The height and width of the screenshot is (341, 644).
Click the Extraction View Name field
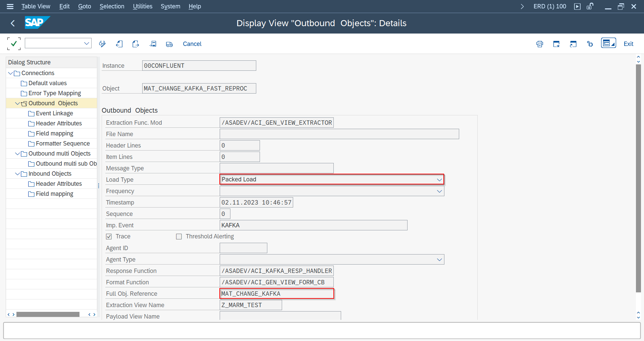(x=251, y=305)
